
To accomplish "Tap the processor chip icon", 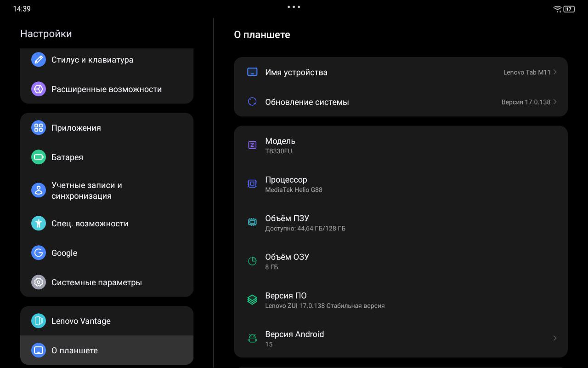I will point(252,184).
